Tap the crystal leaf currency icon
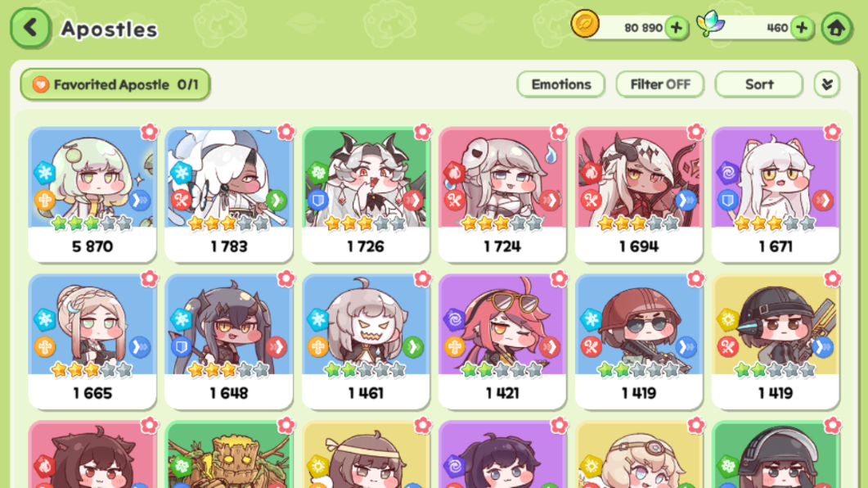The image size is (868, 488). [x=711, y=24]
